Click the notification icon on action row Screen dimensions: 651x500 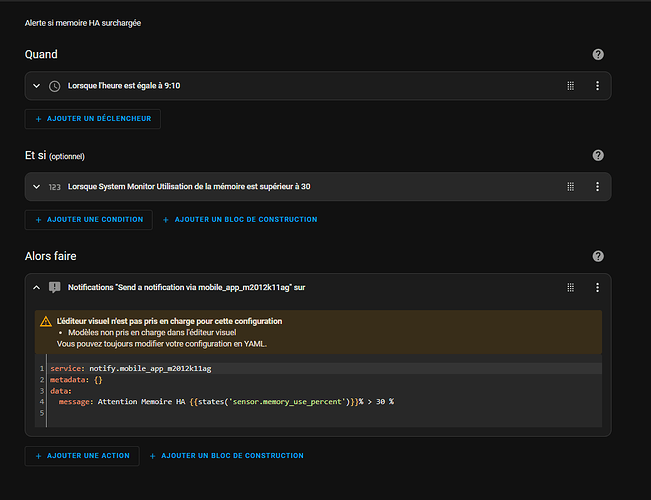[54, 287]
